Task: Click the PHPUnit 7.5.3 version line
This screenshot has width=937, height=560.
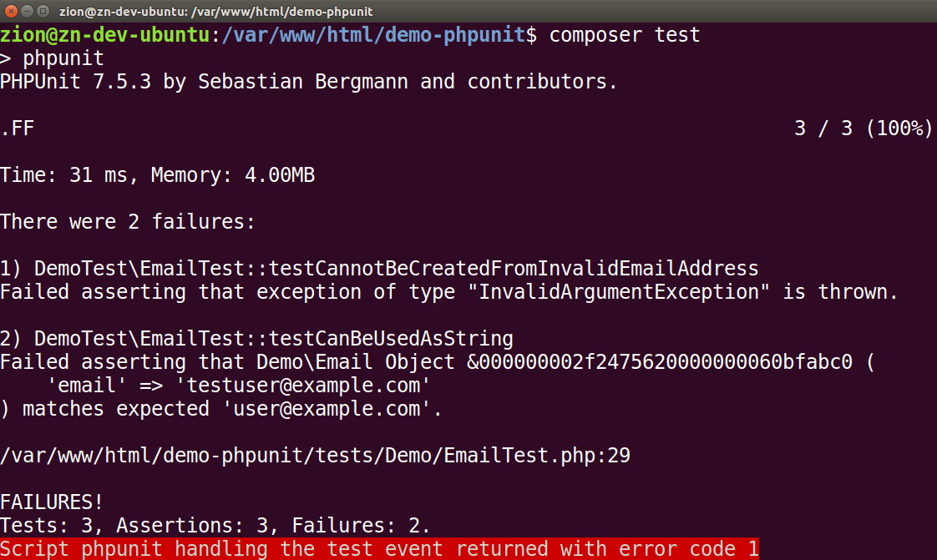Action: 309,82
